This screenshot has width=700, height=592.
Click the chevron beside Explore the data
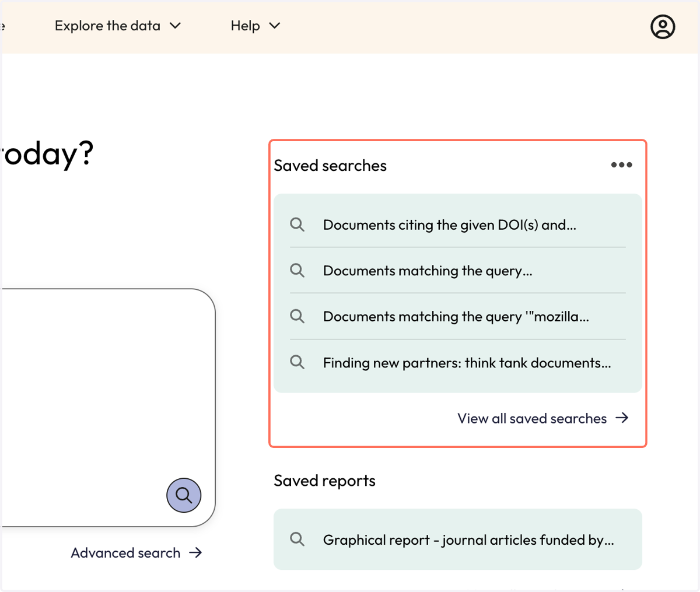(175, 26)
